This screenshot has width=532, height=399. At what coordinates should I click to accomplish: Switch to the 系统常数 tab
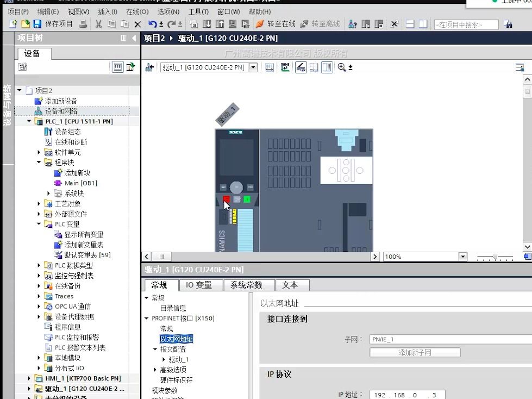click(249, 285)
